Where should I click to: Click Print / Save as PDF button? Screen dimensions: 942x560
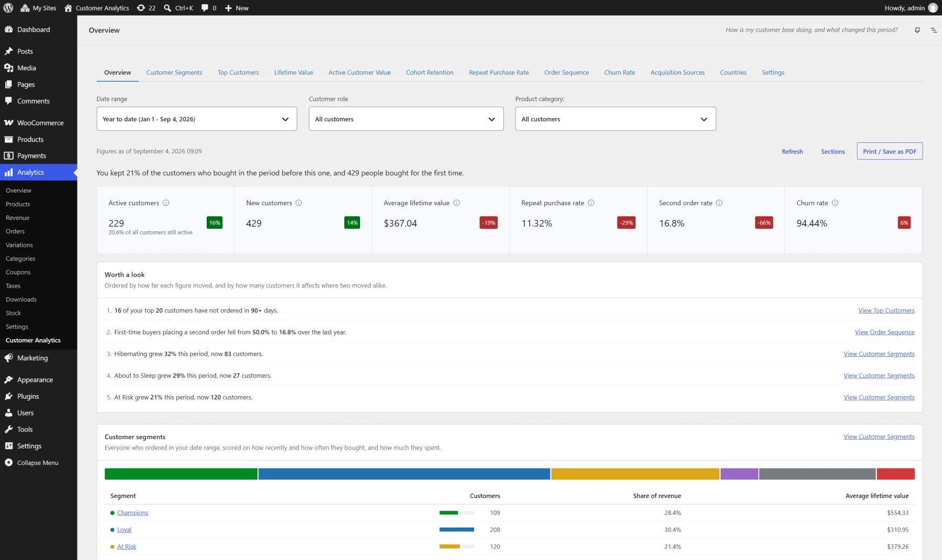[x=890, y=151]
